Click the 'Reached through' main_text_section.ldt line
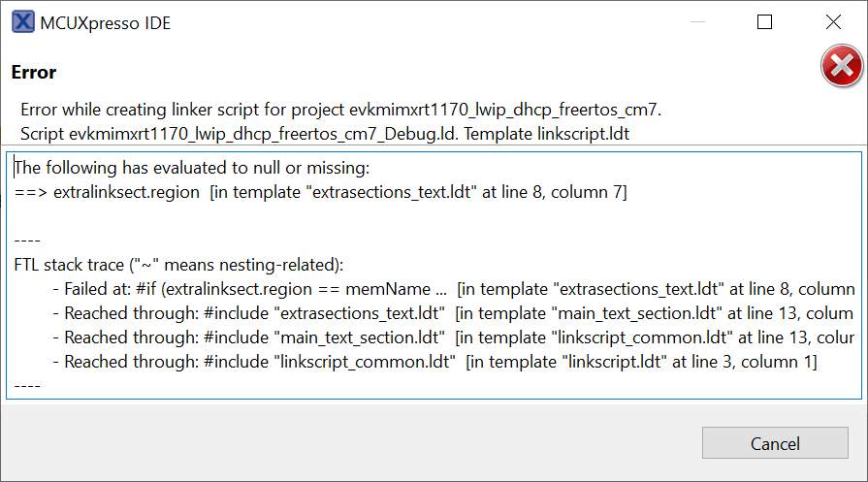Image resolution: width=868 pixels, height=482 pixels. (456, 337)
